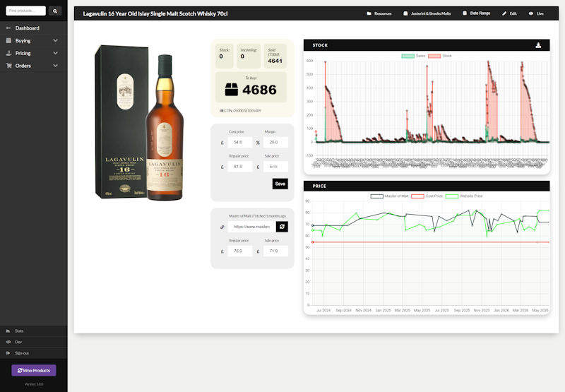
Task: Click the Cost price field
Action: [240, 142]
